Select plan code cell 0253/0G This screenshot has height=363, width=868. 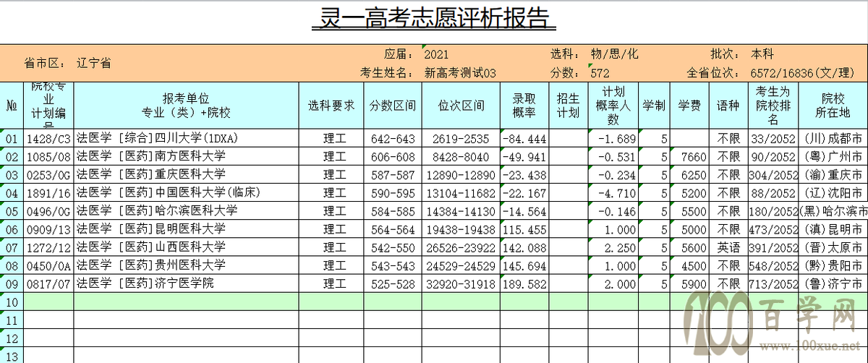(49, 174)
